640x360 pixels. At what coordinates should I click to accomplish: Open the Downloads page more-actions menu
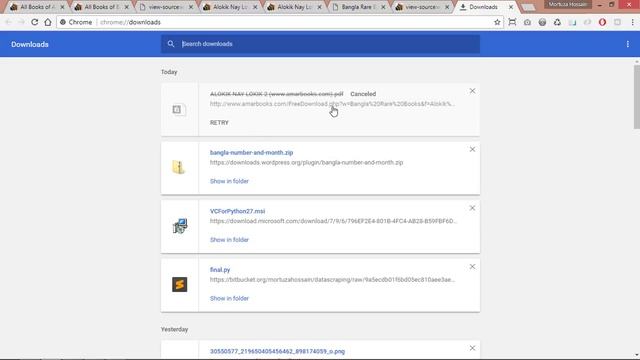(x=628, y=44)
